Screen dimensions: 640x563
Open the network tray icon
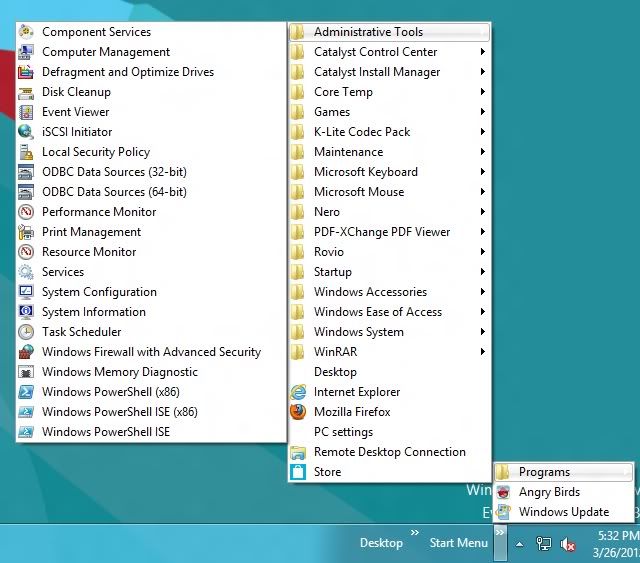[x=544, y=544]
